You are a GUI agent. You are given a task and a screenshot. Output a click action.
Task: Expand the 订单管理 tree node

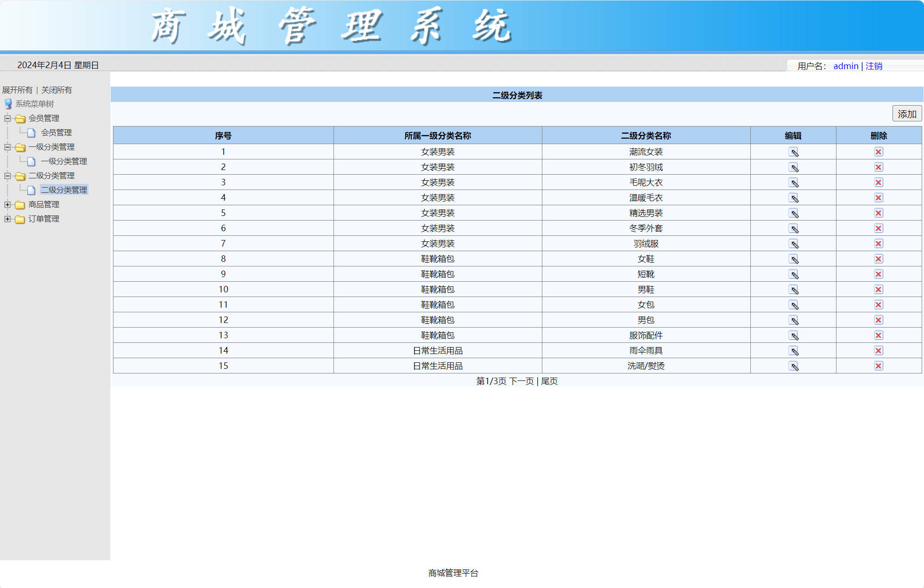pyautogui.click(x=6, y=218)
